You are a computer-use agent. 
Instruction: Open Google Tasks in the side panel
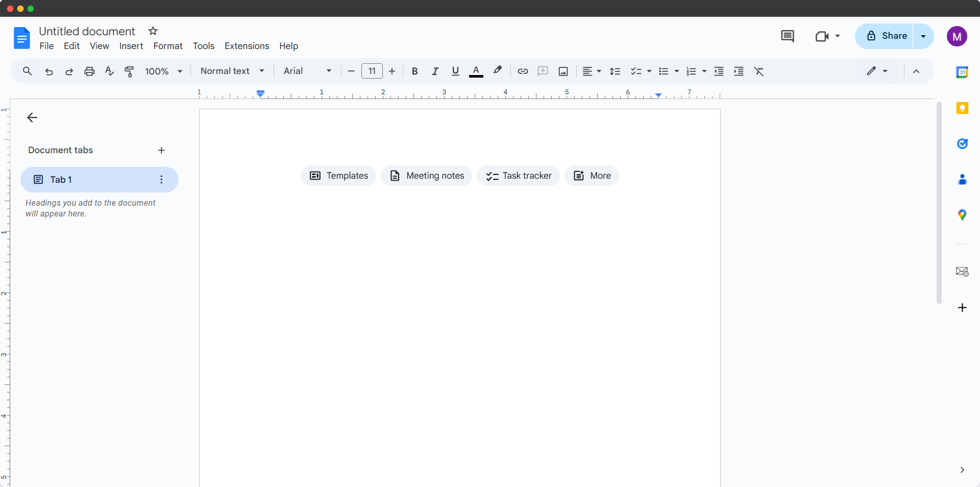(x=963, y=143)
